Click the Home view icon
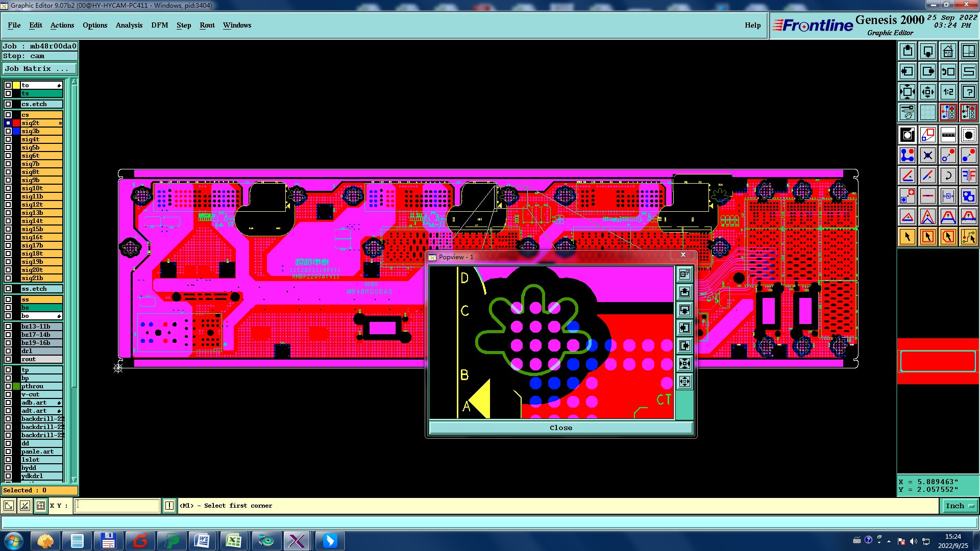Image resolution: width=980 pixels, height=551 pixels. click(x=948, y=51)
